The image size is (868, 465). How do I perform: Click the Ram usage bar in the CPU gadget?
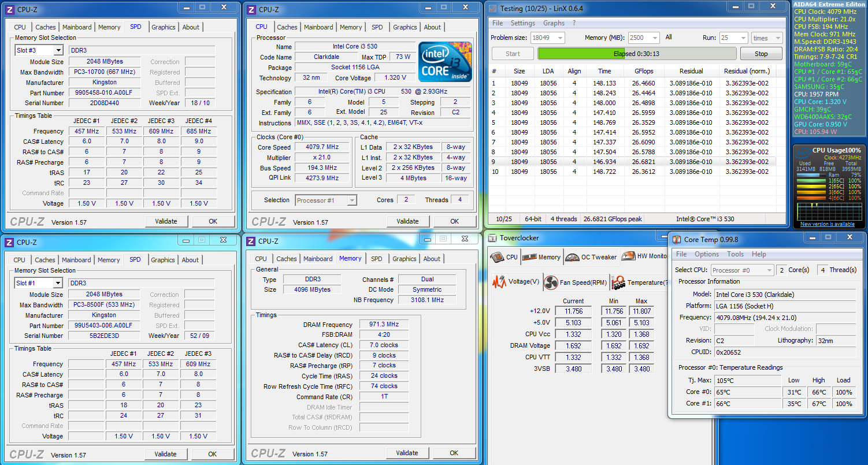tap(810, 174)
